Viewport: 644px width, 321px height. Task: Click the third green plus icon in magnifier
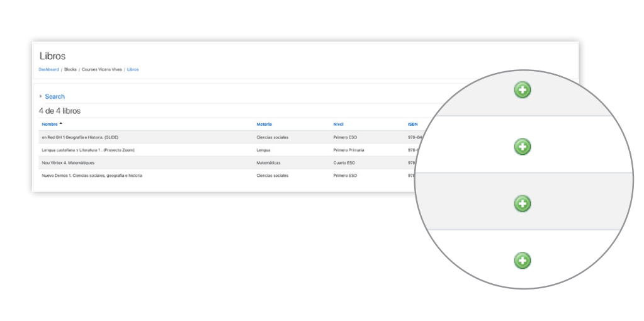[523, 203]
